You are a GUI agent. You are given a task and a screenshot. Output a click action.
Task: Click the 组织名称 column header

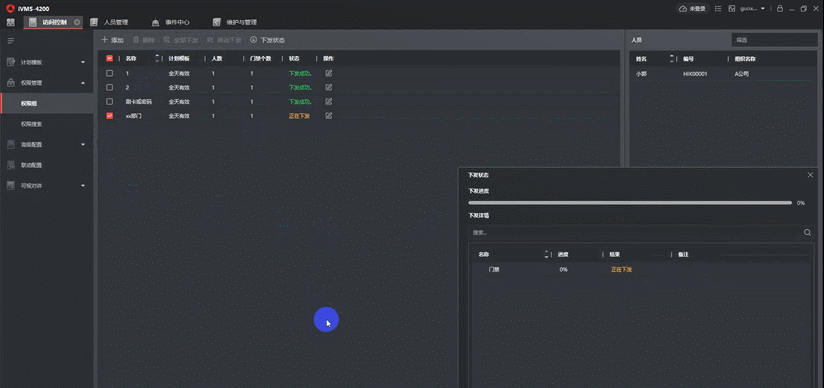click(x=745, y=59)
